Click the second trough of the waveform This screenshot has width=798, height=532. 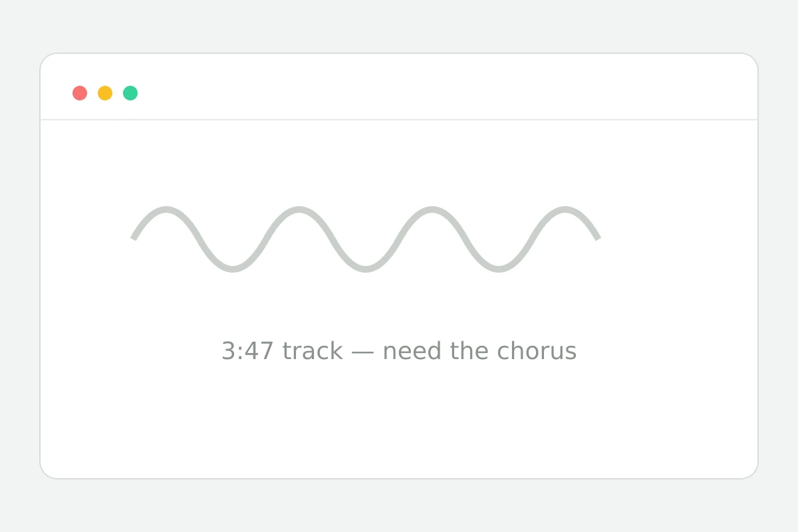[366, 269]
